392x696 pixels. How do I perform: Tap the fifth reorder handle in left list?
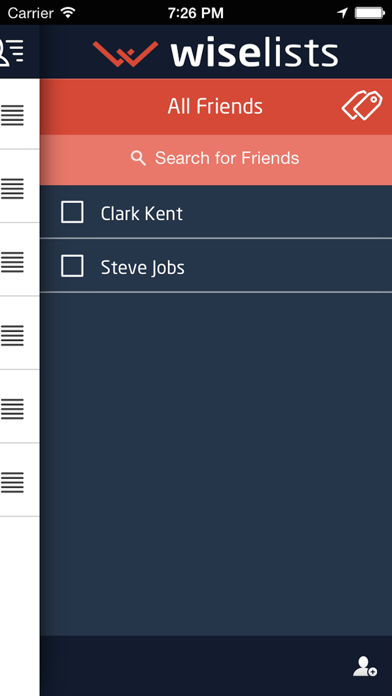coord(12,409)
